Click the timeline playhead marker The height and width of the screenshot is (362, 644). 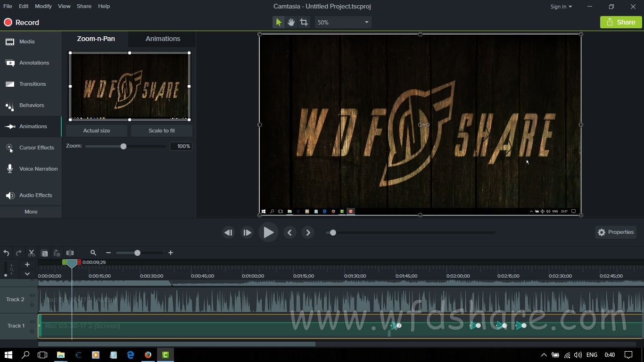(72, 263)
